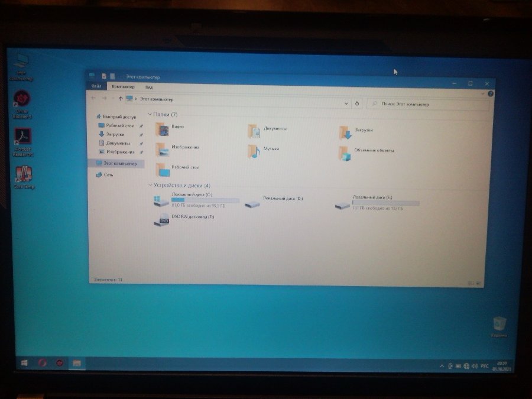Open Core Temp desktop shortcut
This screenshot has width=532, height=399.
(24, 175)
